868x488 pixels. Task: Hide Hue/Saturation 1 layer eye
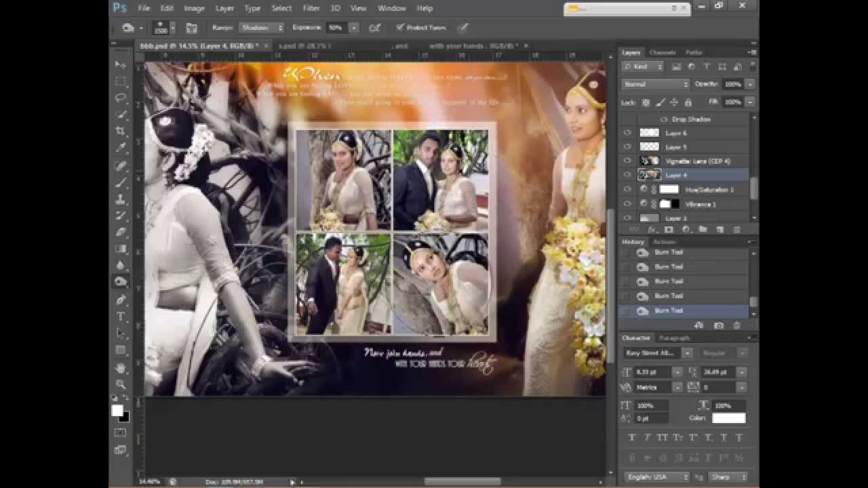click(x=627, y=190)
